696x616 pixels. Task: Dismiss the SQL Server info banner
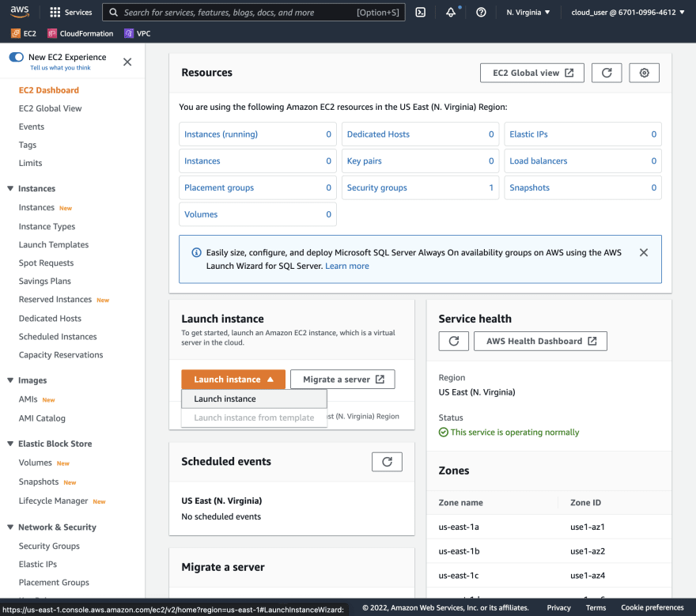(644, 252)
